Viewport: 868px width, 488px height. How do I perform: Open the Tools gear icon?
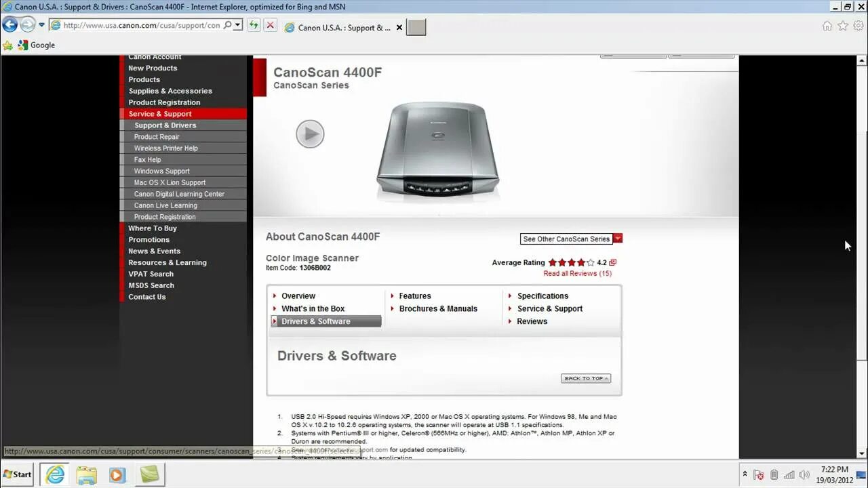pos(859,26)
